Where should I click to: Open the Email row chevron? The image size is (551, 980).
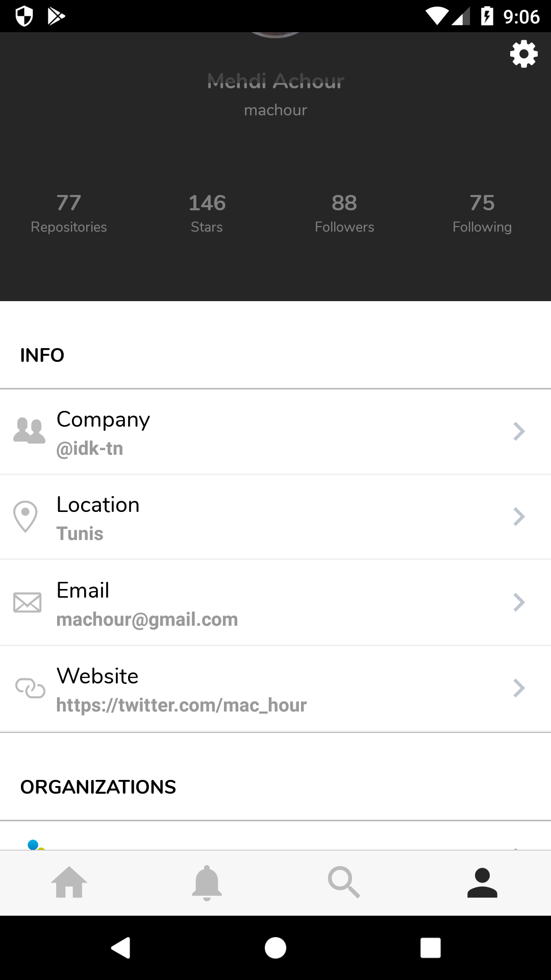click(x=519, y=602)
